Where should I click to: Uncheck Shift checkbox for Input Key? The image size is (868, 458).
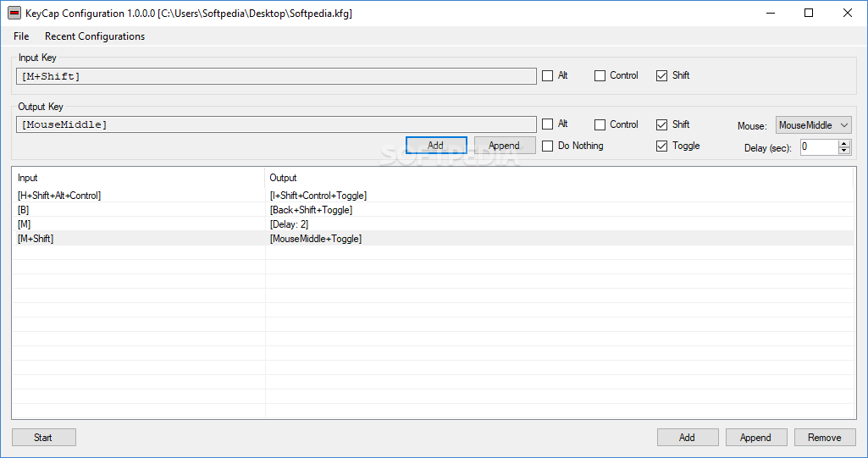tap(661, 76)
